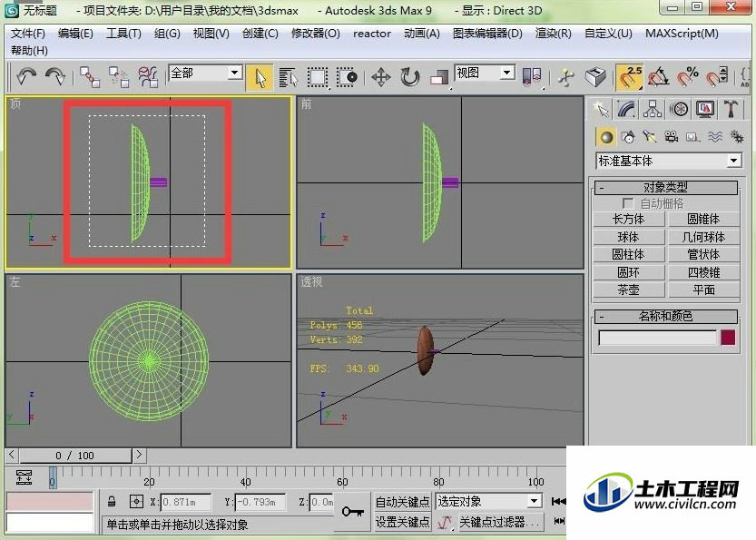Open the Utilities hammer panel tab
The height and width of the screenshot is (540, 756).
click(731, 110)
